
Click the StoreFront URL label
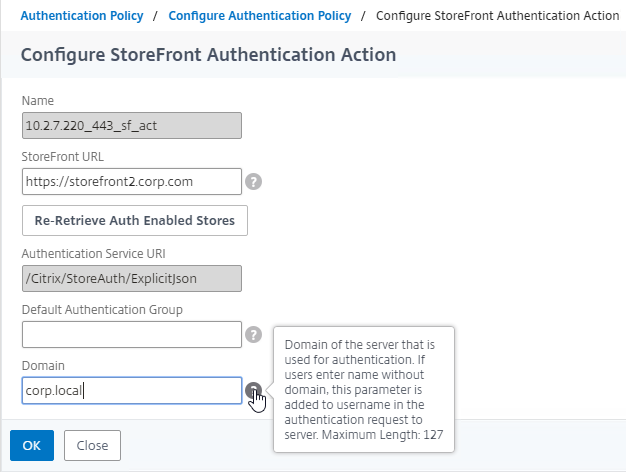(63, 157)
